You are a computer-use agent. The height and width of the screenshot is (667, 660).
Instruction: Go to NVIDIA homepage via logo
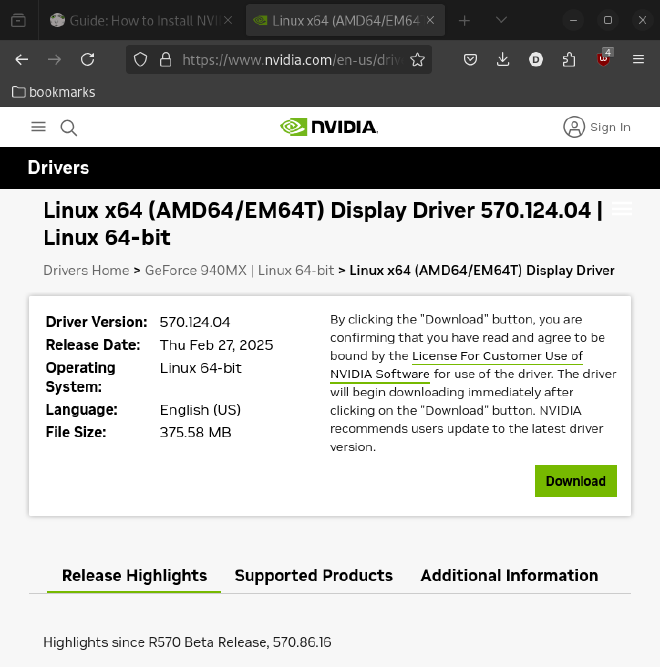click(329, 127)
